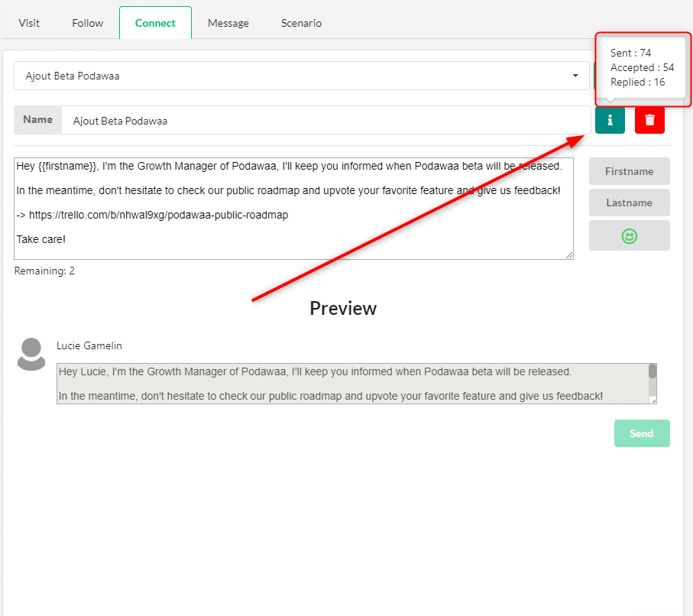Click inside the connect message text area
The height and width of the screenshot is (616, 693).
(x=293, y=209)
